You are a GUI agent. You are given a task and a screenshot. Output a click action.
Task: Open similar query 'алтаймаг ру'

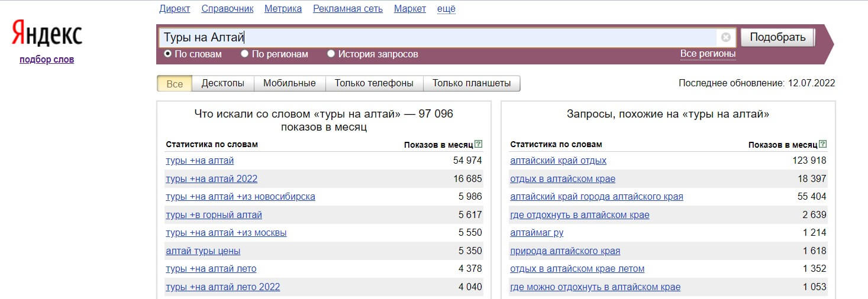point(537,232)
